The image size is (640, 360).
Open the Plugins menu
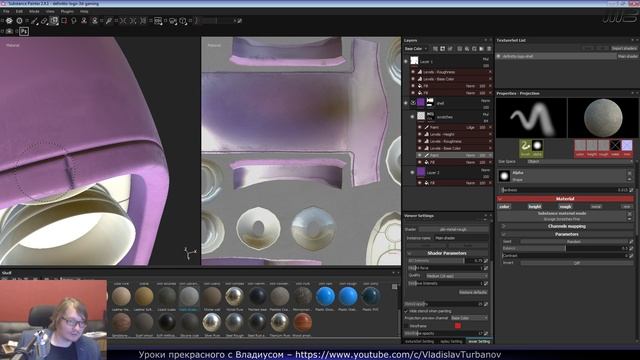pyautogui.click(x=67, y=11)
